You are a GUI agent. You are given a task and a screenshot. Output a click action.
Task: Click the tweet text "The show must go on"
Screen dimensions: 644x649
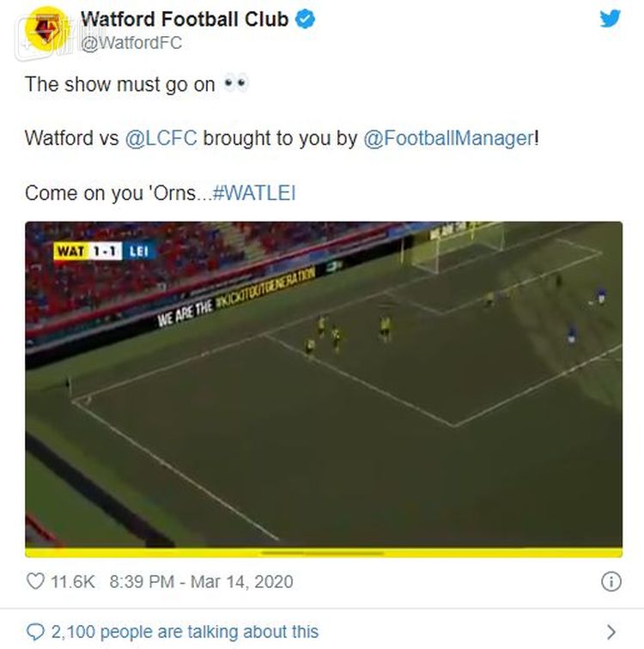120,85
